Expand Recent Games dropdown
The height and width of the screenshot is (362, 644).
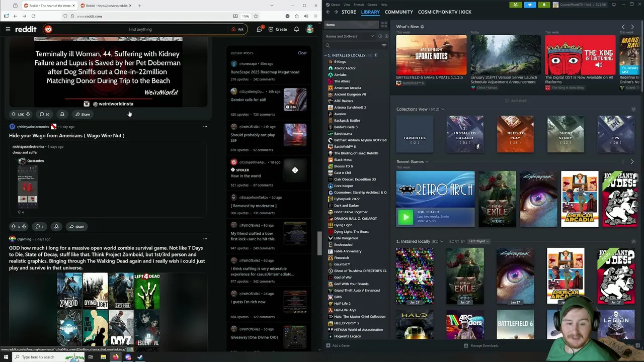point(427,162)
